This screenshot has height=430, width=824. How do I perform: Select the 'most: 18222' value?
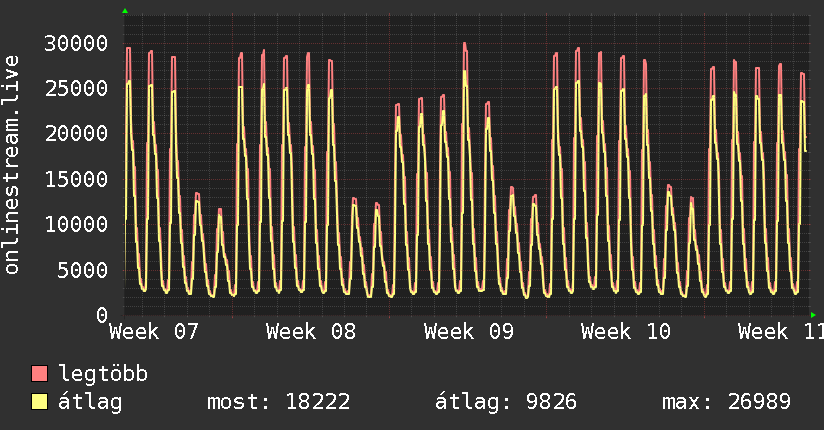click(x=279, y=402)
